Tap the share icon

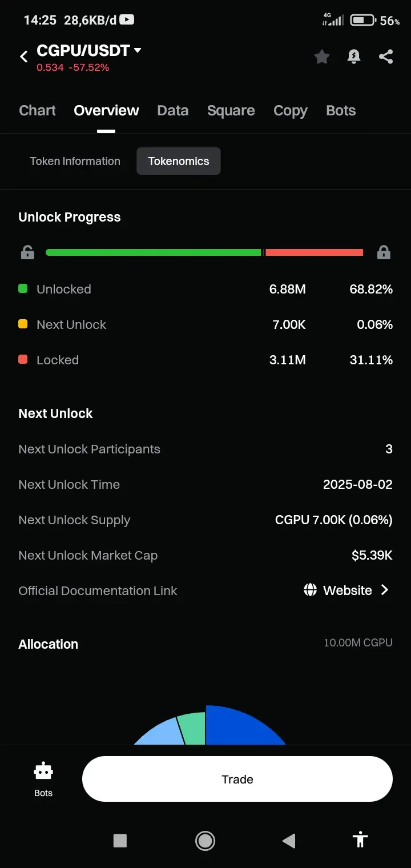click(x=386, y=57)
